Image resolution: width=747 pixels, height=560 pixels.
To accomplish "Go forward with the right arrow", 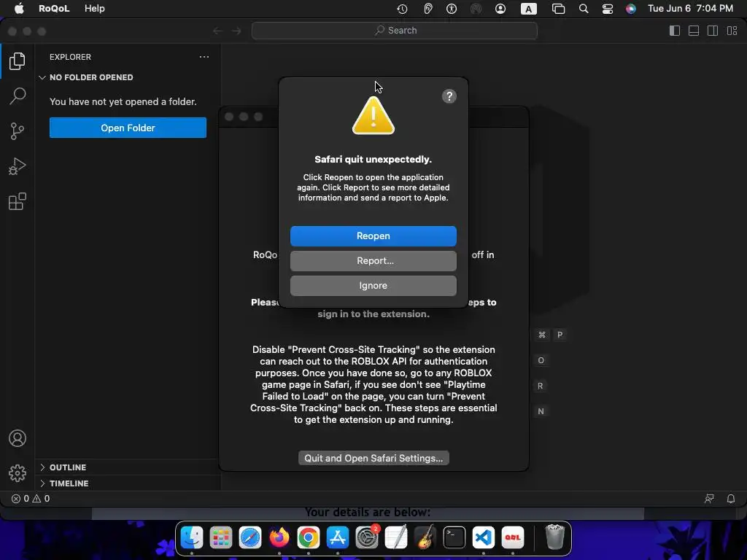I will 236,31.
